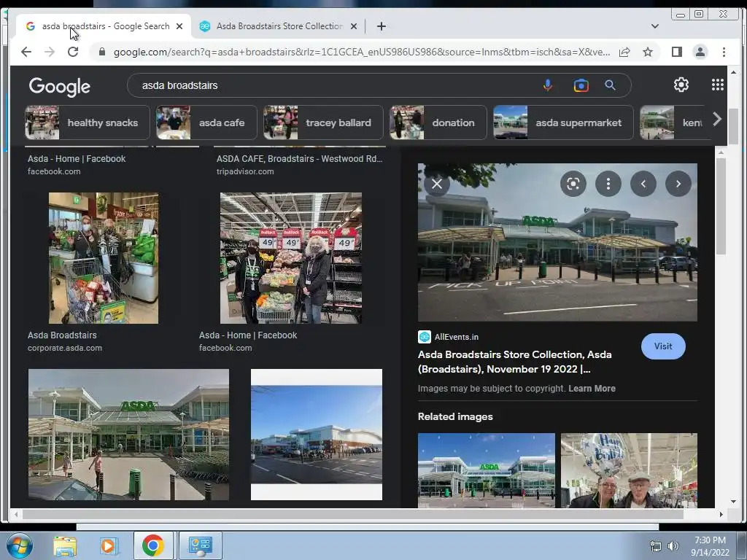Open the AllEvents.in source link
Viewport: 747px width, 560px height.
pyautogui.click(x=449, y=337)
